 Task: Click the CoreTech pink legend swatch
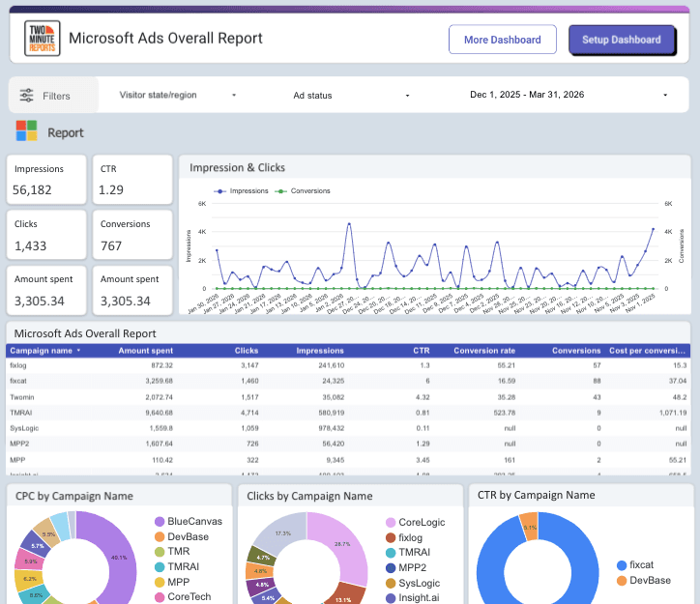click(160, 597)
